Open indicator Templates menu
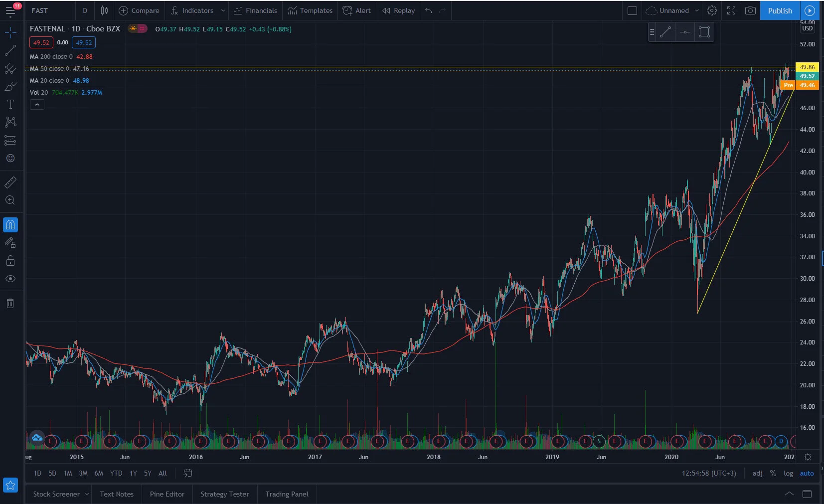This screenshot has height=504, width=824. tap(310, 10)
